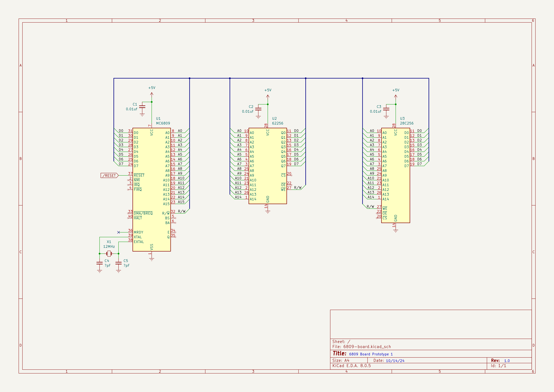Click the date field 10/14/24
The width and height of the screenshot is (554, 392).
tap(395, 361)
